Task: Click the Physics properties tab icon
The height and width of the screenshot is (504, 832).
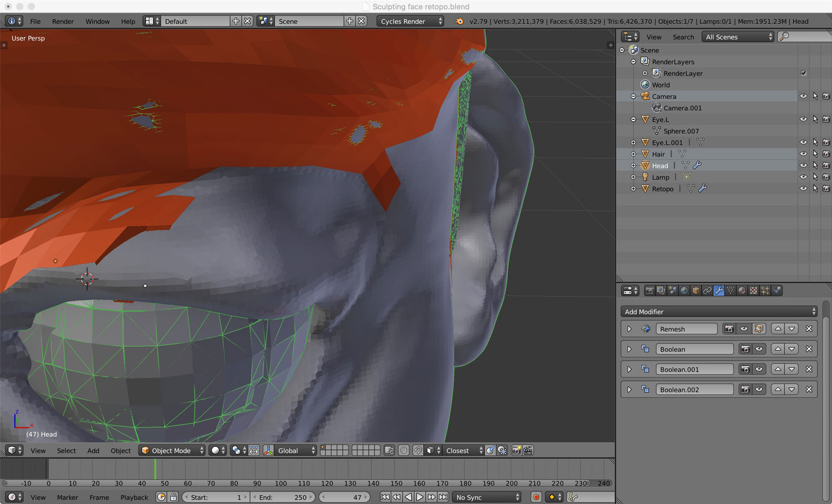Action: (777, 291)
